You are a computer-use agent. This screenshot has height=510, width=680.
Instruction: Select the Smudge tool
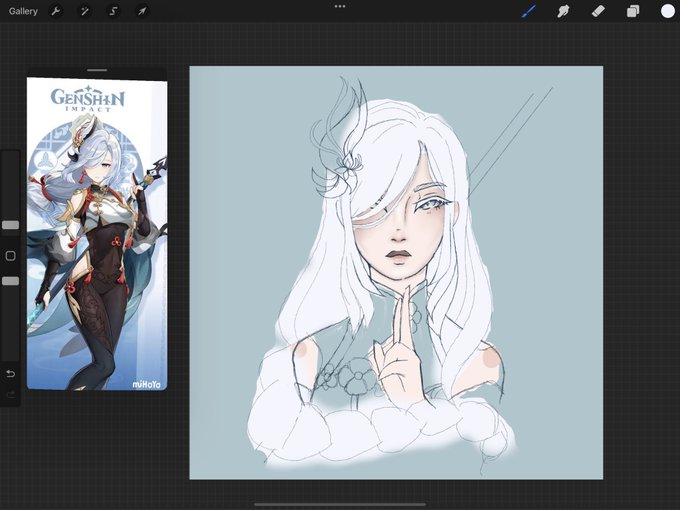(563, 11)
